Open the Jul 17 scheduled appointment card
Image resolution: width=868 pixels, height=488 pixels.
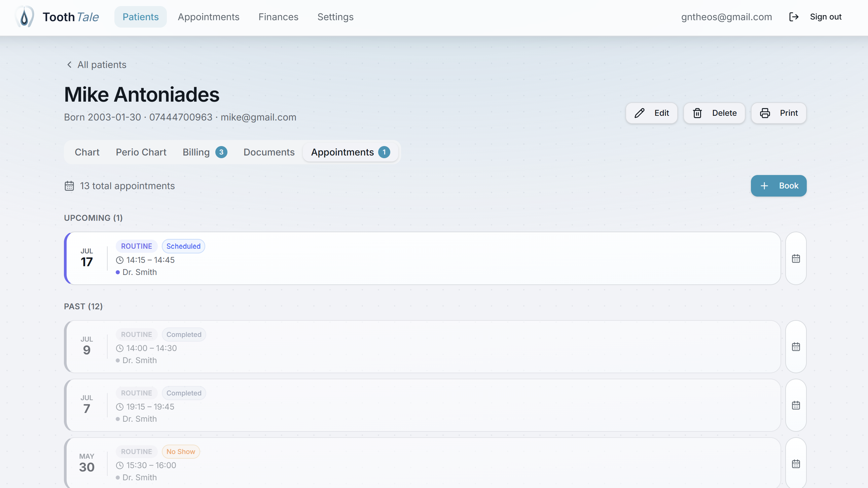click(422, 258)
